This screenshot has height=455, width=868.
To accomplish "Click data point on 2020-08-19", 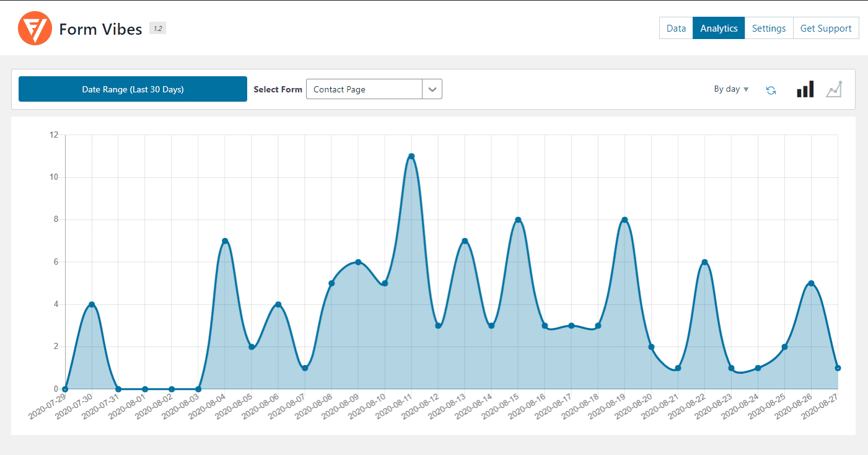I will pos(625,220).
